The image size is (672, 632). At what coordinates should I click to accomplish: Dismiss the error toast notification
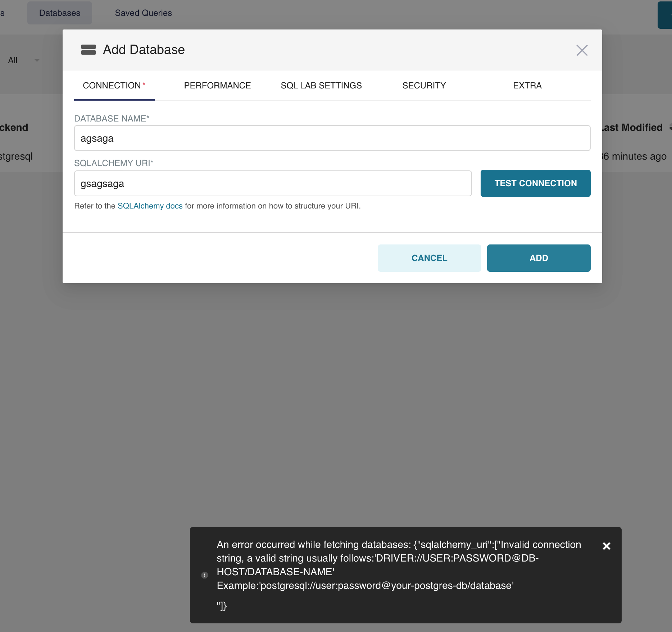607,546
